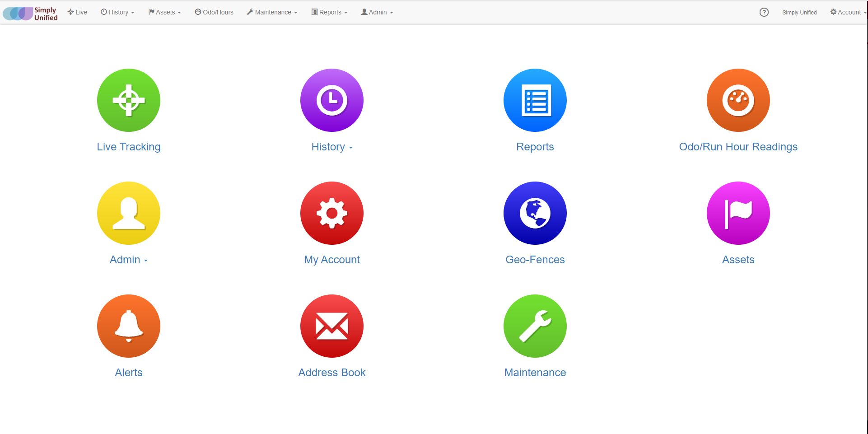Open the green Live Tracking crosshair icon
The image size is (868, 434).
[x=129, y=100]
